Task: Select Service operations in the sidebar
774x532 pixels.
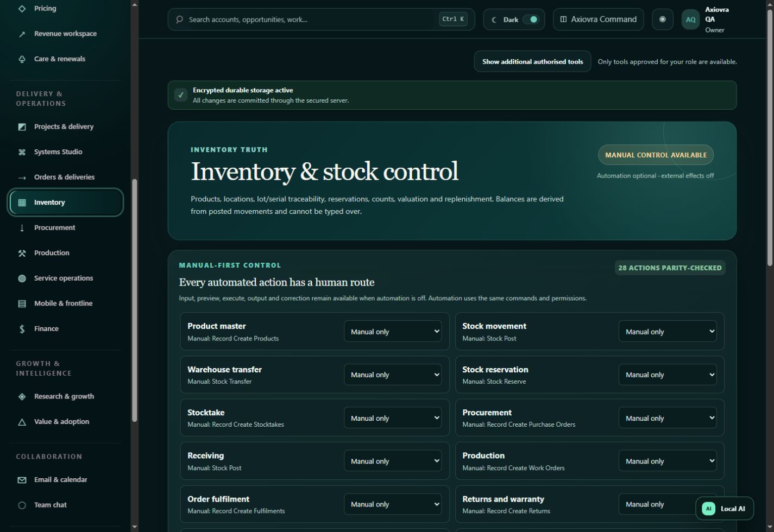Action: (65, 278)
